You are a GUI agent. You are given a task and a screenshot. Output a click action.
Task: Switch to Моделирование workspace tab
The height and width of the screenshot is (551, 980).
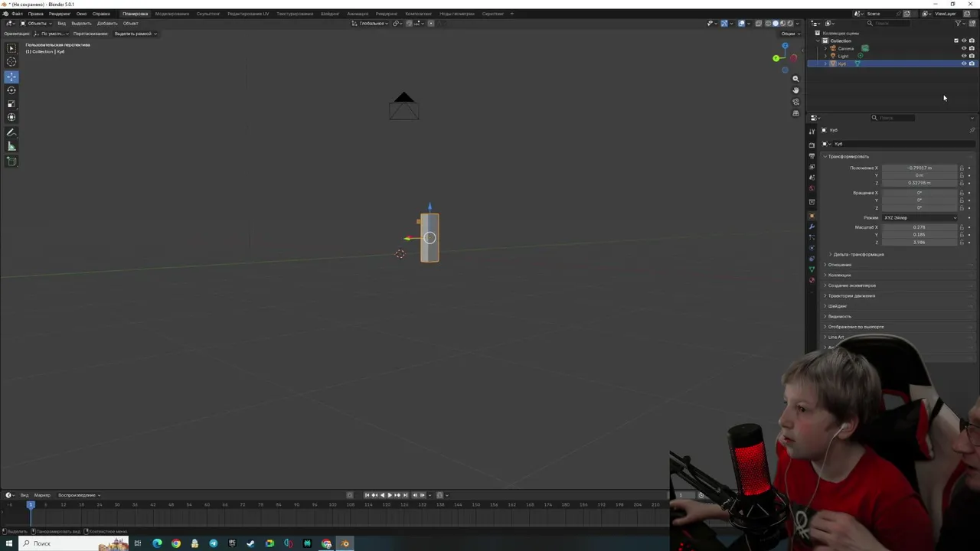[x=171, y=14]
